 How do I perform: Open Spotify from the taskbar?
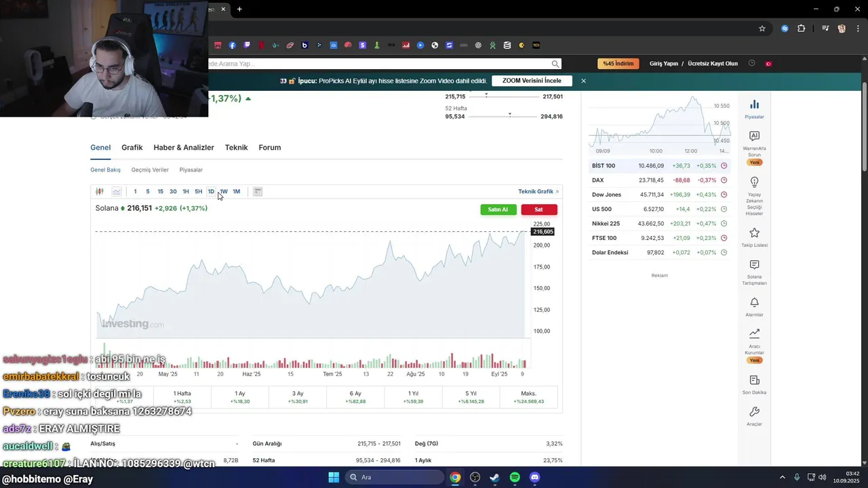[x=515, y=477]
